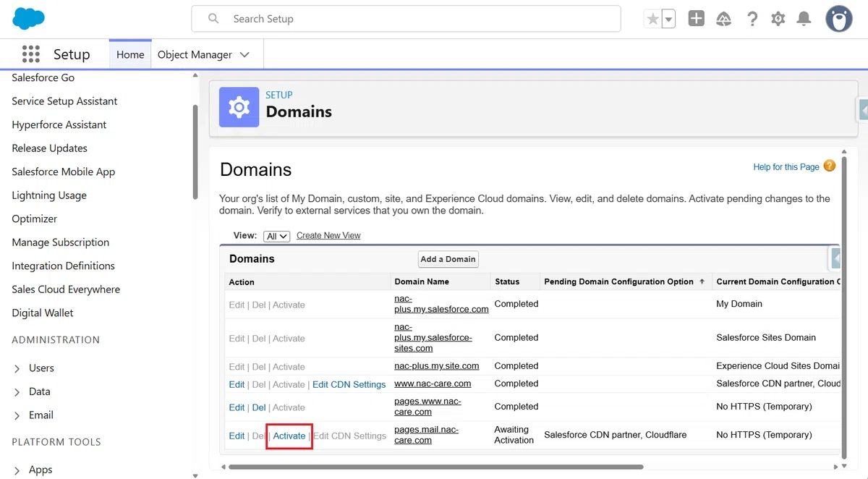Edit the pages.www.nac-care.com domain
This screenshot has width=868, height=479.
coord(237,407)
